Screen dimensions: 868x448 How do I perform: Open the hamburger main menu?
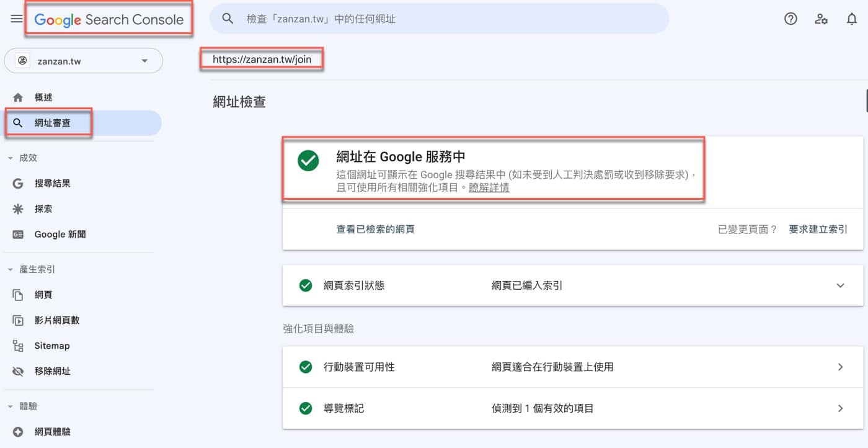17,19
